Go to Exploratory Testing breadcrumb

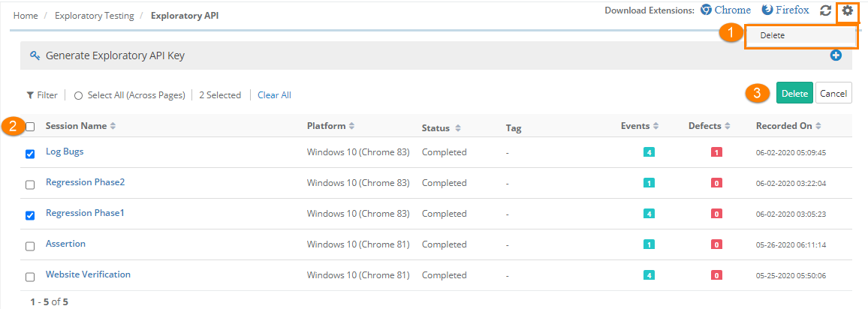pyautogui.click(x=95, y=15)
